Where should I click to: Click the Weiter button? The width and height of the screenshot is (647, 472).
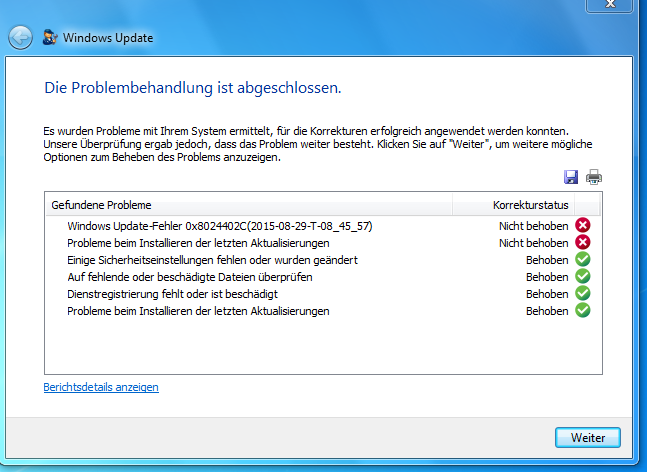588,437
